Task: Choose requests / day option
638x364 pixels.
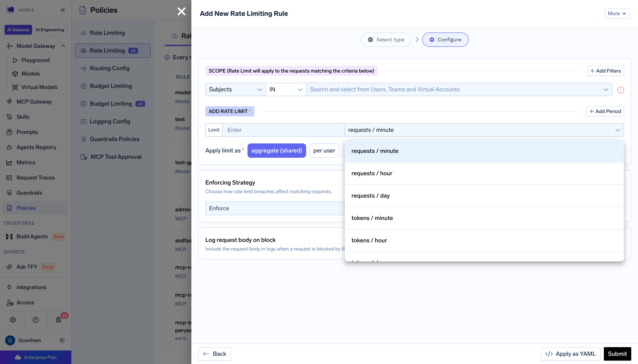Action: coord(484,196)
